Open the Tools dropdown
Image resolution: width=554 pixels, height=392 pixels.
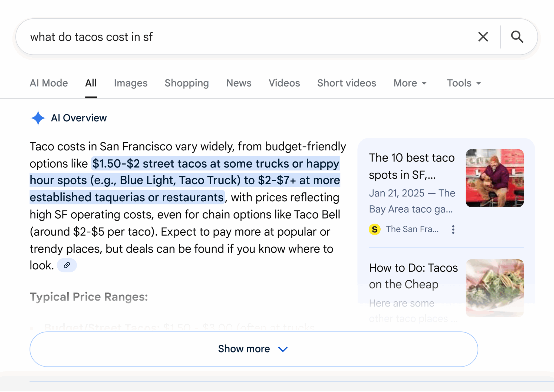[464, 83]
